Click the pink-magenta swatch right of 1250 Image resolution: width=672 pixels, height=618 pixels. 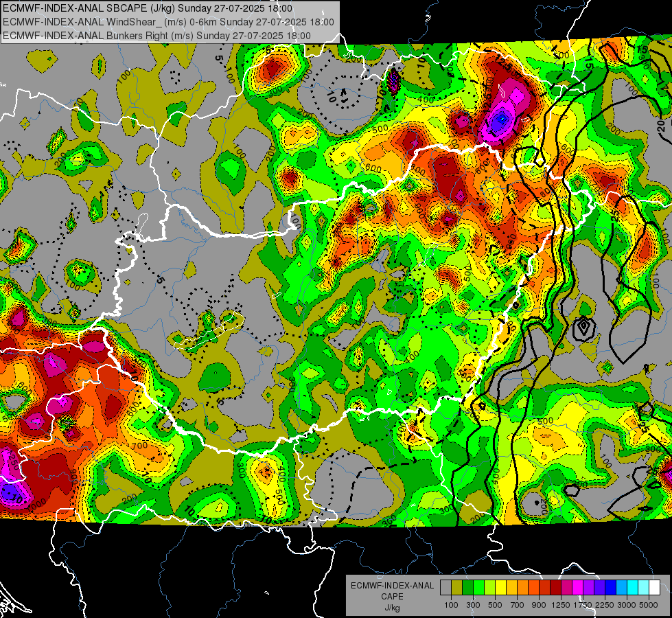pos(566,587)
